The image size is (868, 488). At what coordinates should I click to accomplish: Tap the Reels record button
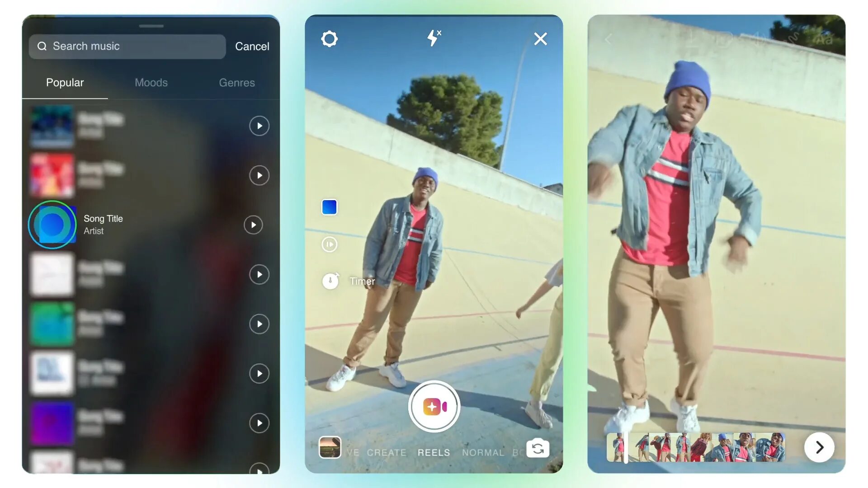coord(434,406)
